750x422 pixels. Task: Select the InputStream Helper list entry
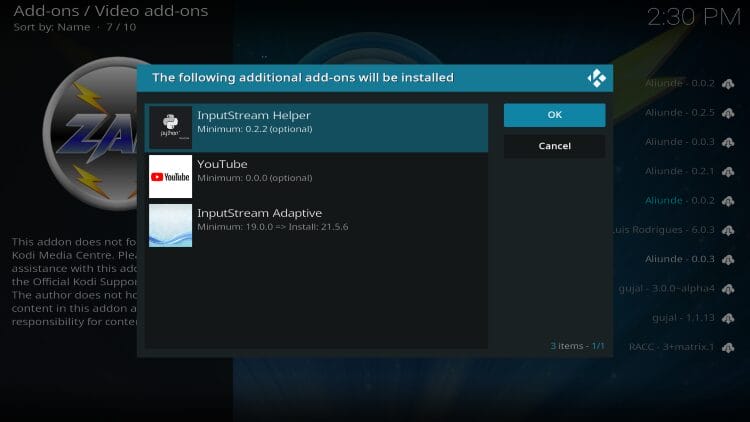coord(317,128)
